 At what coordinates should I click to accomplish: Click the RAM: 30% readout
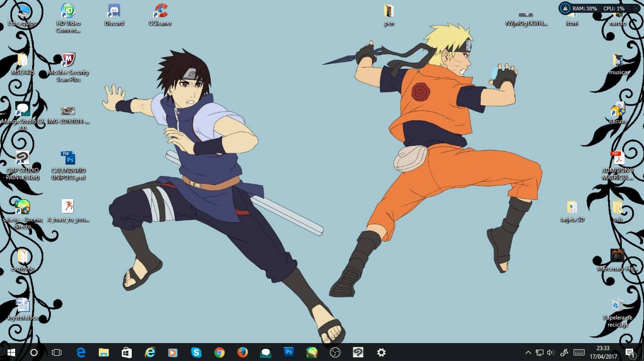tap(585, 8)
